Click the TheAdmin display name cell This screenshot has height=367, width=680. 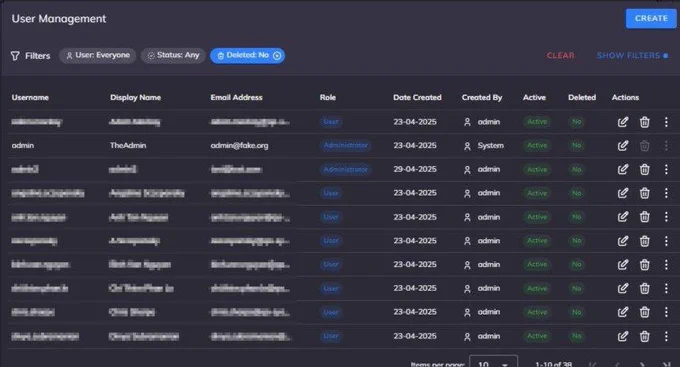point(128,146)
